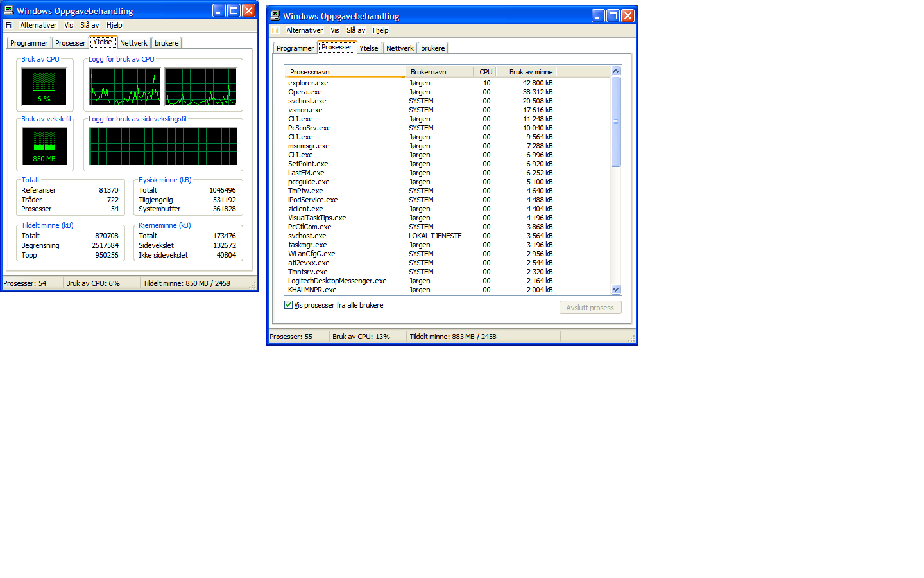Click the 'Bruk av vekslefil' gauge showing 850 MB
The width and height of the screenshot is (924, 578).
tap(44, 146)
